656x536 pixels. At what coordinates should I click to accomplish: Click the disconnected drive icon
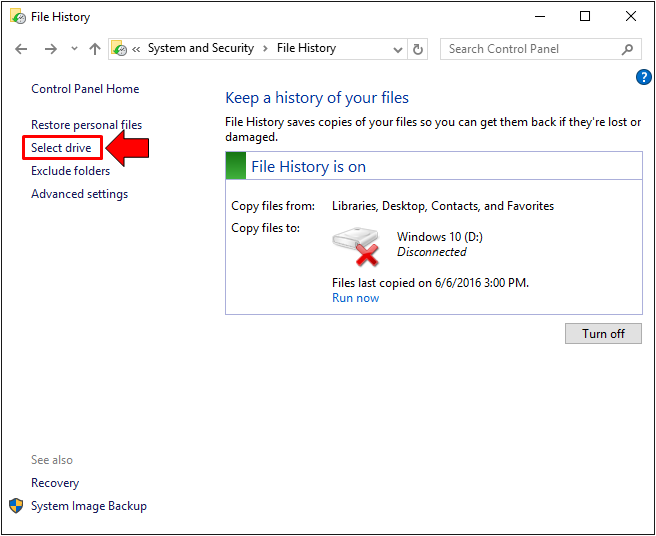click(x=356, y=246)
